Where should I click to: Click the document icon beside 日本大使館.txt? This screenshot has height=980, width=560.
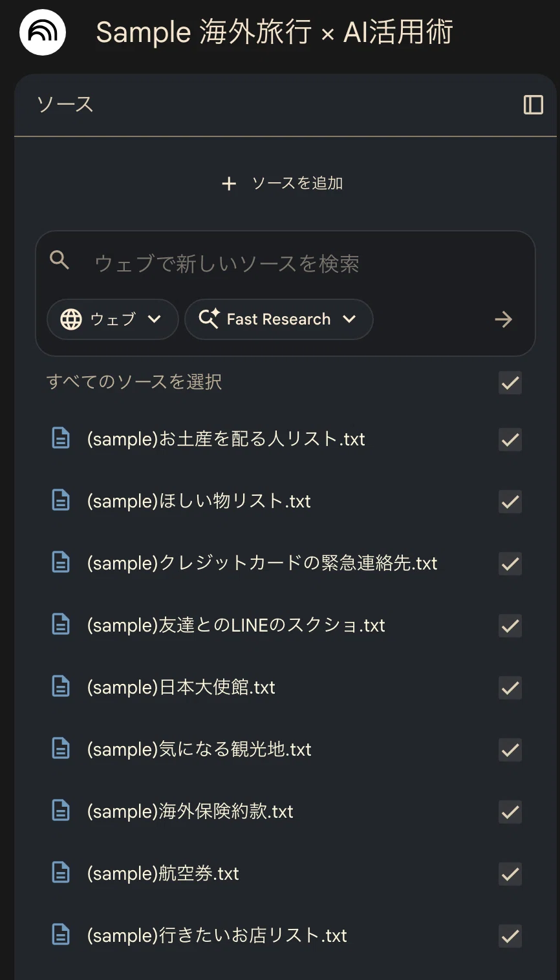coord(61,687)
